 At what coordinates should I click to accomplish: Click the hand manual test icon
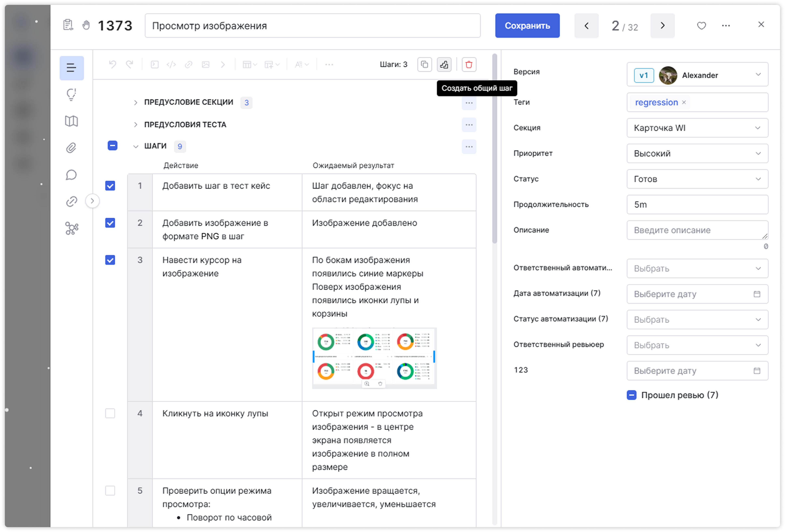tap(86, 25)
